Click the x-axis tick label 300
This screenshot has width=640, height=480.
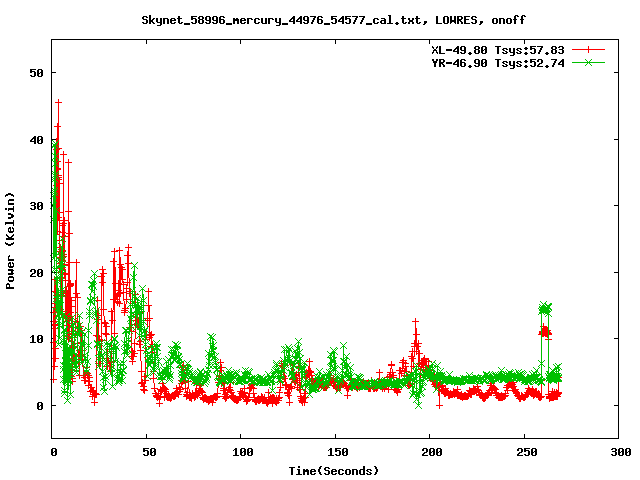point(621,452)
